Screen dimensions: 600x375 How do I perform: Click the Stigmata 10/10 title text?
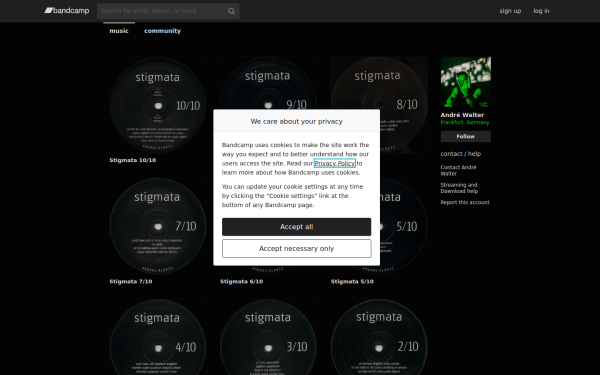tap(133, 160)
